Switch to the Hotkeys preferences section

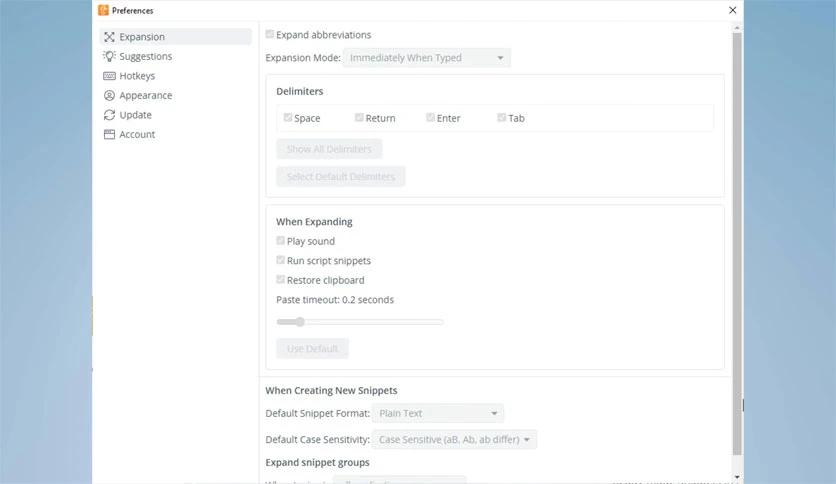[137, 76]
